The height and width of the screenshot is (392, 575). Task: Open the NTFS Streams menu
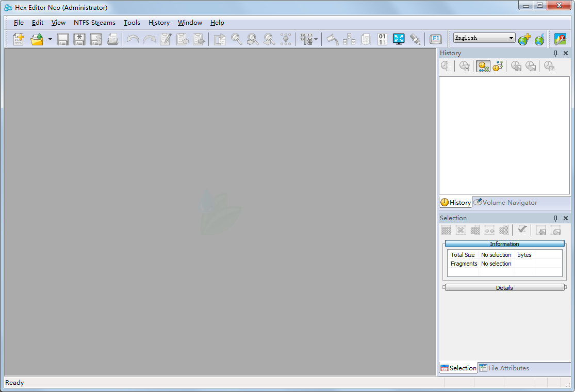pyautogui.click(x=94, y=22)
